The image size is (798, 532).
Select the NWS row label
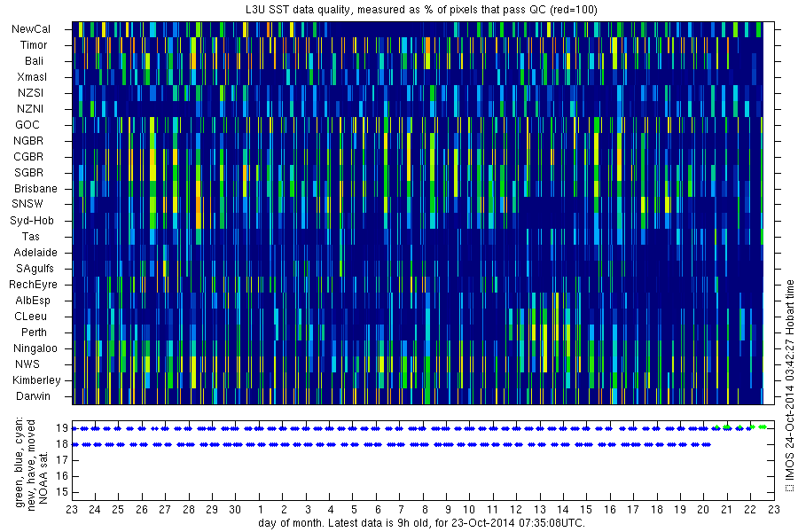27,364
